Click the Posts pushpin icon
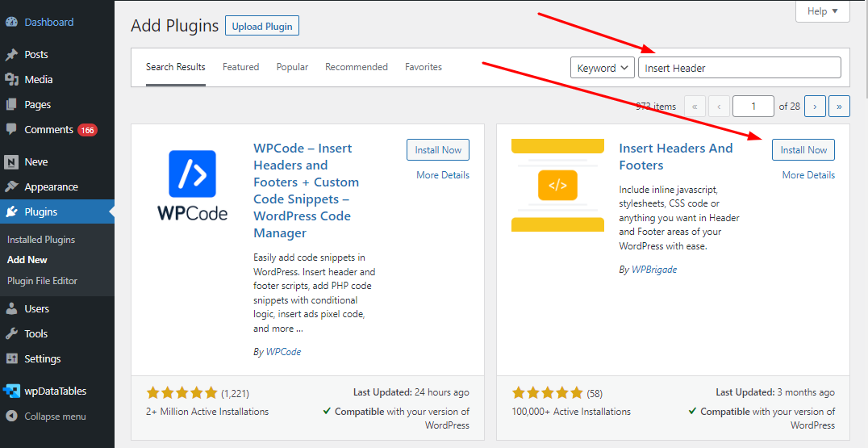Image resolution: width=868 pixels, height=448 pixels. click(11, 54)
